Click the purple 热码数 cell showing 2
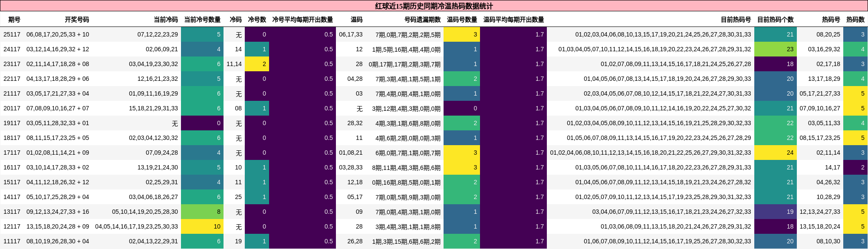 [855, 167]
